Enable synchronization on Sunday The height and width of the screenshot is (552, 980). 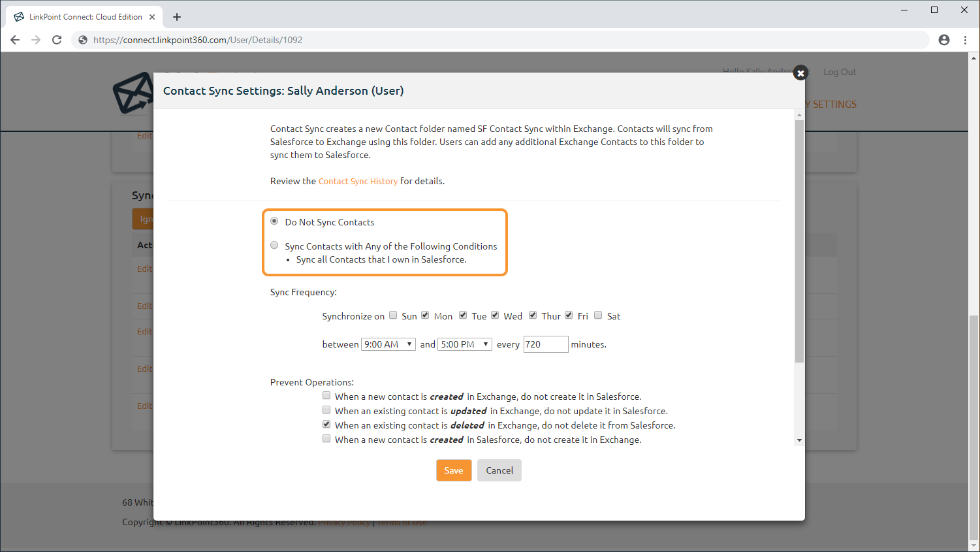[x=393, y=315]
